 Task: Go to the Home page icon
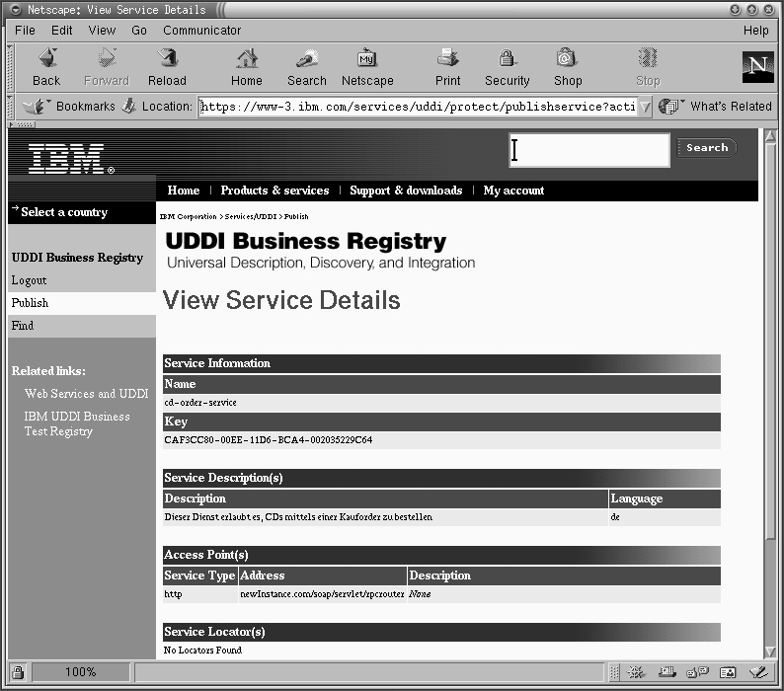pyautogui.click(x=247, y=58)
